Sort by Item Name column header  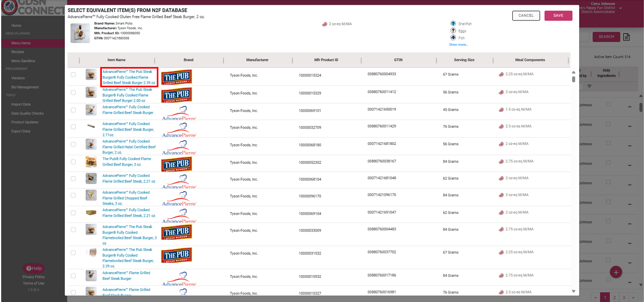(116, 60)
